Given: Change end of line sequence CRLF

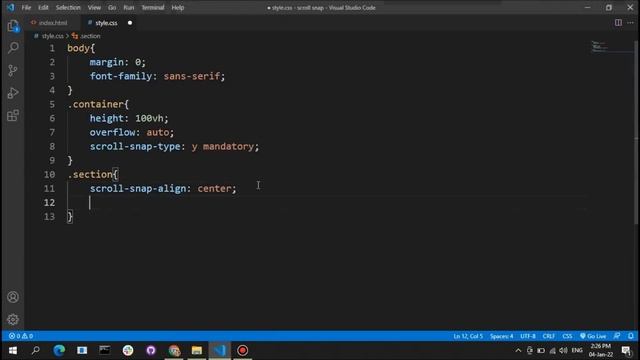Looking at the screenshot, I should (549, 336).
